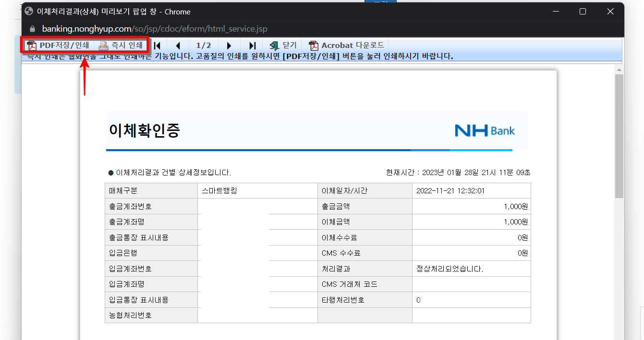The height and width of the screenshot is (340, 644).
Task: Click the padlock icon in the address bar
Action: 32,28
